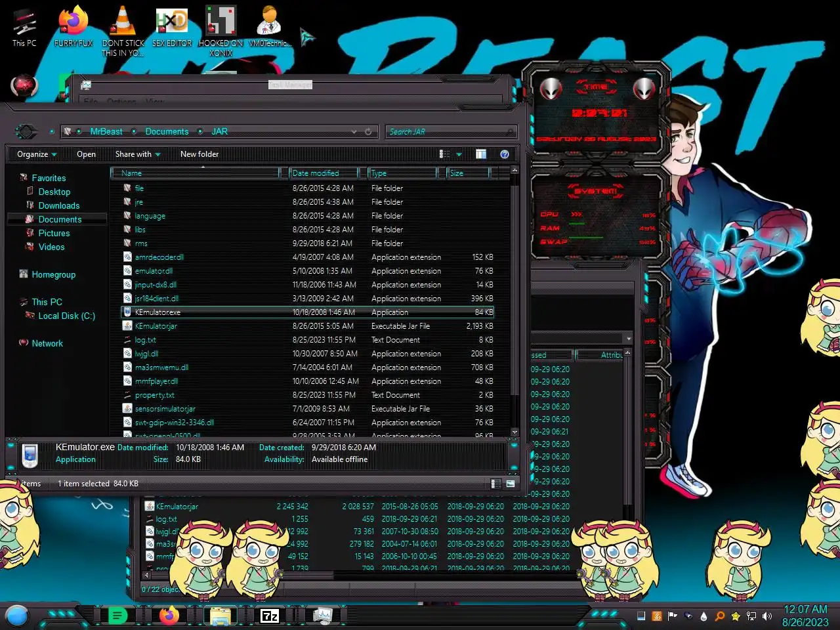Click the Favorites star icon in sidebar
Screen dimensions: 840x630
(24, 178)
